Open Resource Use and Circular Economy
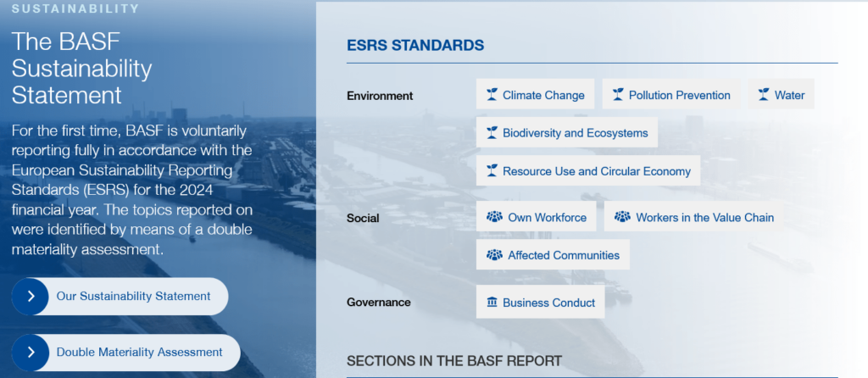This screenshot has width=868, height=378. [x=588, y=170]
